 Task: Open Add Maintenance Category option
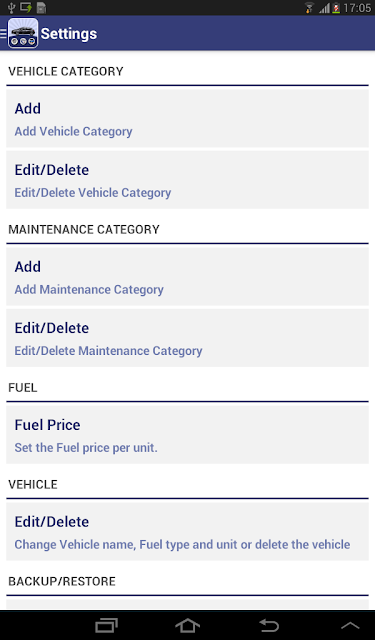point(187,277)
